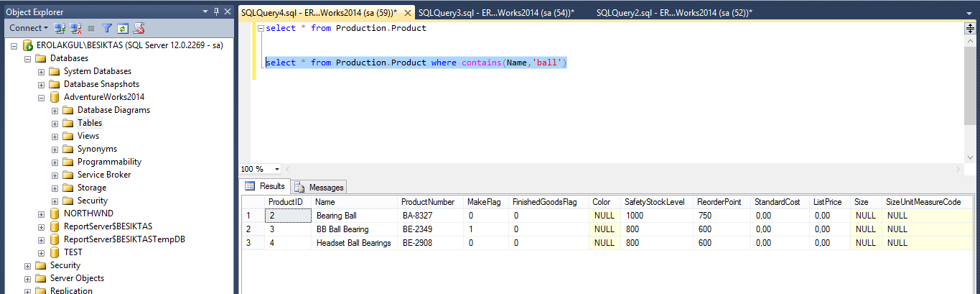Viewport: 980px width, 294px height.
Task: Pin the Object Explorer panel
Action: click(x=215, y=12)
